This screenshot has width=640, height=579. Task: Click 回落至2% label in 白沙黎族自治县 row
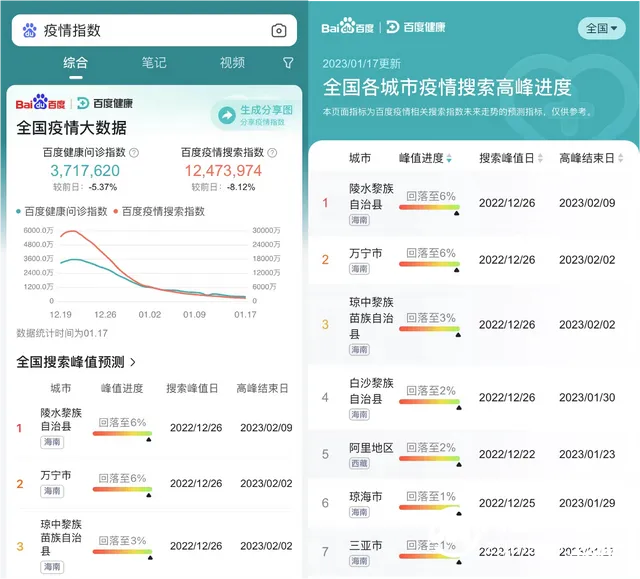coord(431,391)
